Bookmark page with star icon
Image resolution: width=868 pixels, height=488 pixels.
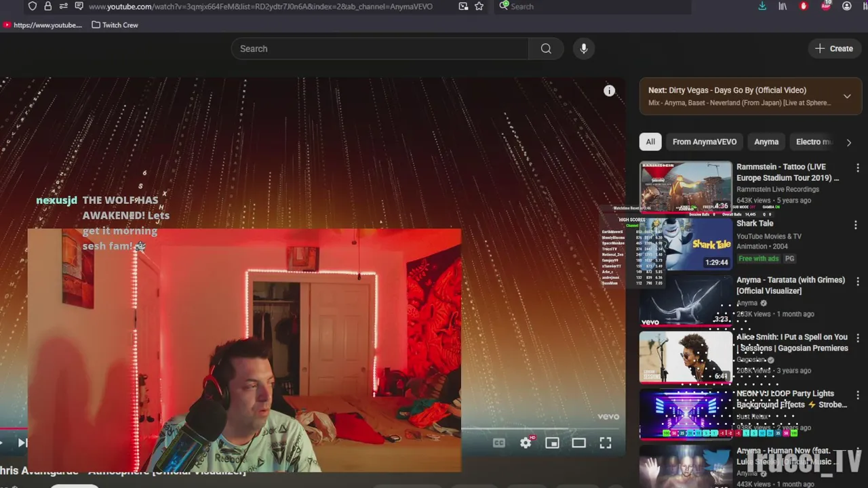click(x=479, y=6)
